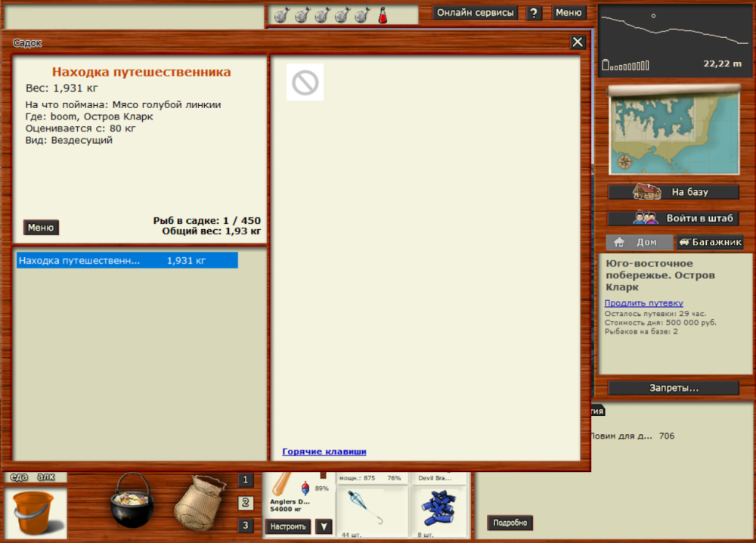The height and width of the screenshot is (543, 756).
Task: Click the no-image placeholder icon
Action: [x=305, y=82]
